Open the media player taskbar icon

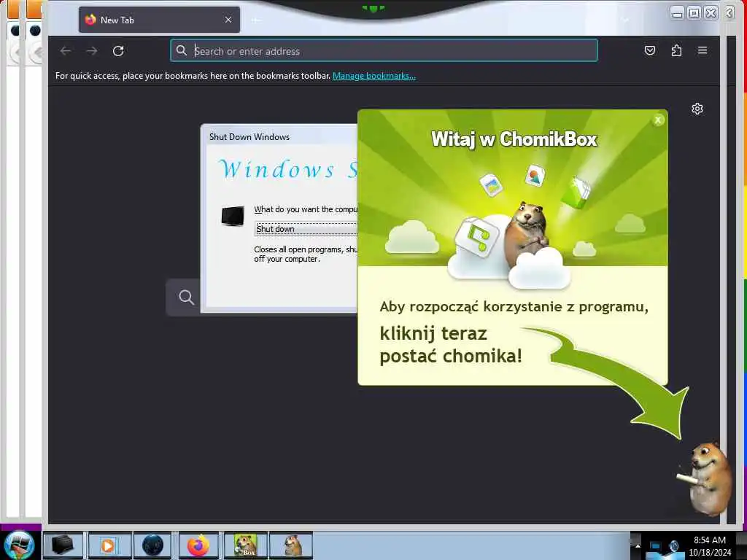[x=108, y=545]
